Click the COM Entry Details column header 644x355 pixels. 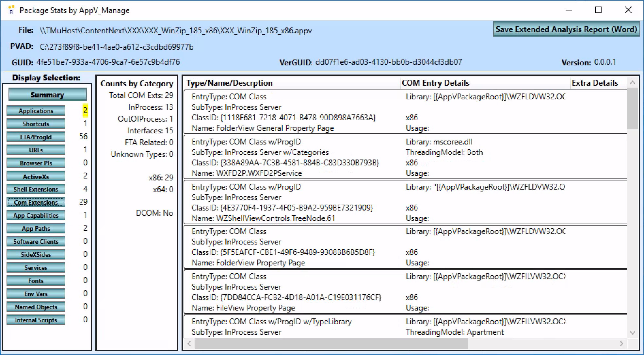pos(485,83)
